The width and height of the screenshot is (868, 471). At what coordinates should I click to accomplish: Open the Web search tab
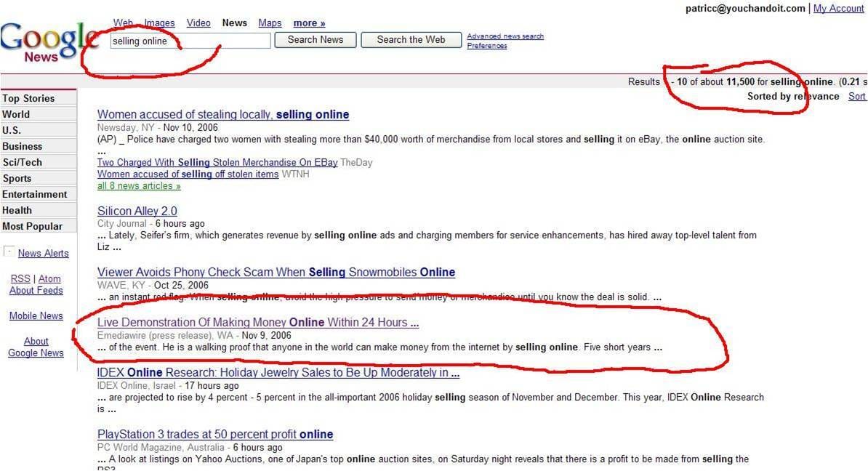[x=123, y=23]
